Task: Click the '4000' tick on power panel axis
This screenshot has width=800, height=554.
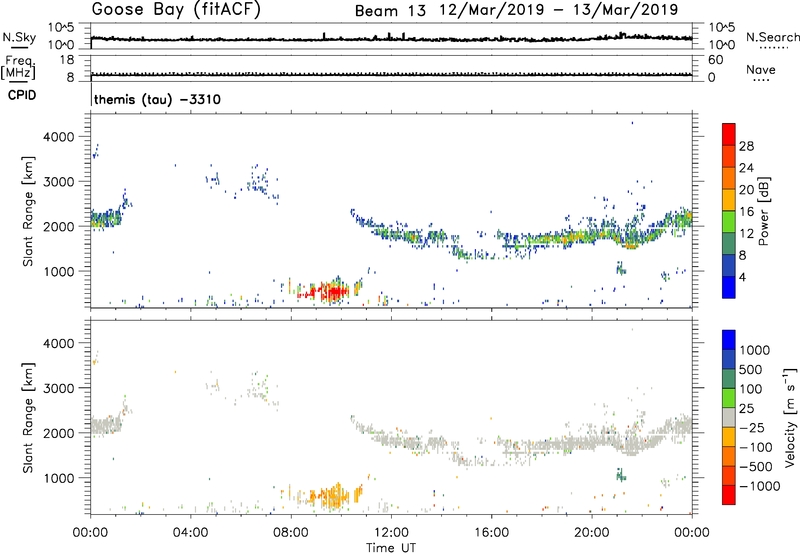Action: pyautogui.click(x=58, y=137)
